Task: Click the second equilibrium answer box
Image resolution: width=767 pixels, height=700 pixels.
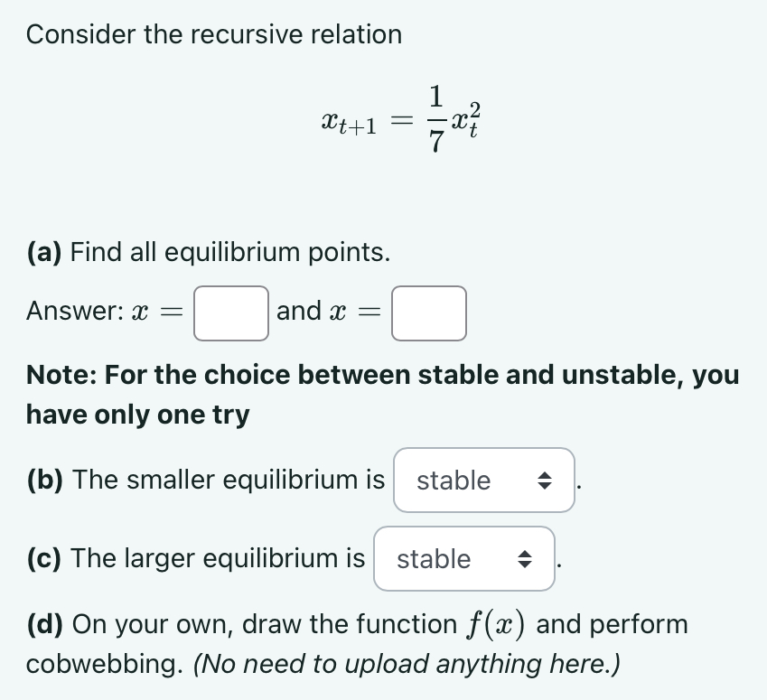Action: (x=429, y=313)
